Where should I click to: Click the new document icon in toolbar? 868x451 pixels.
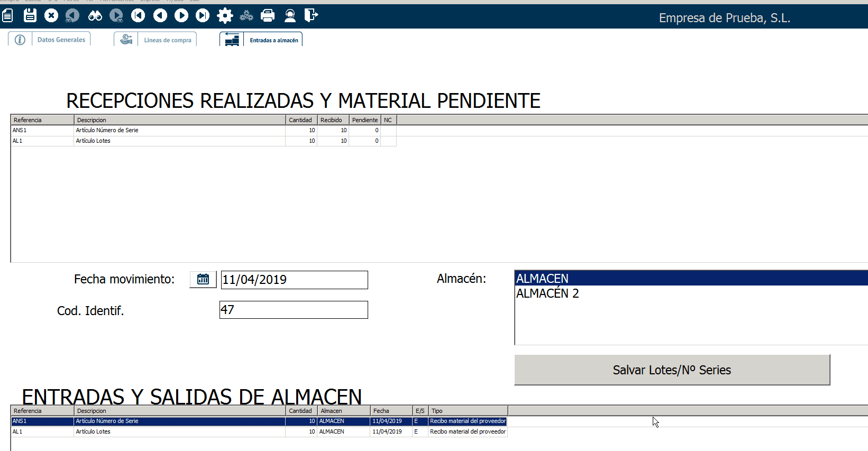point(7,15)
